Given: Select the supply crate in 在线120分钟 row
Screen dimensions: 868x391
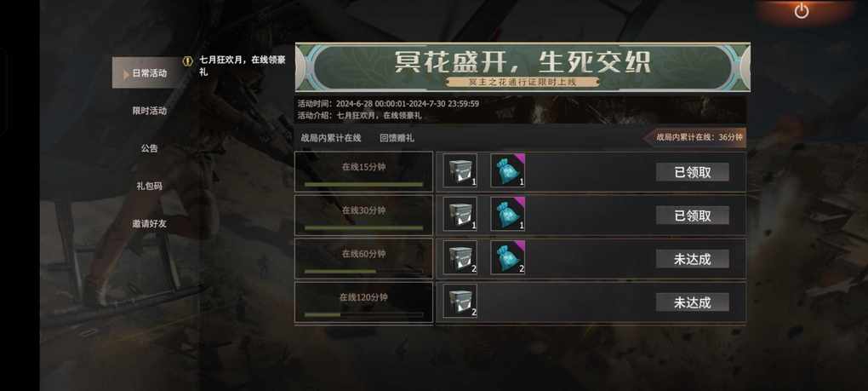Looking at the screenshot, I should [x=460, y=302].
